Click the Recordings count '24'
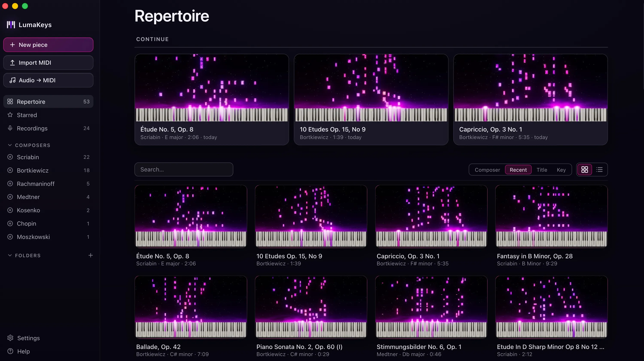This screenshot has height=361, width=644. (x=87, y=128)
